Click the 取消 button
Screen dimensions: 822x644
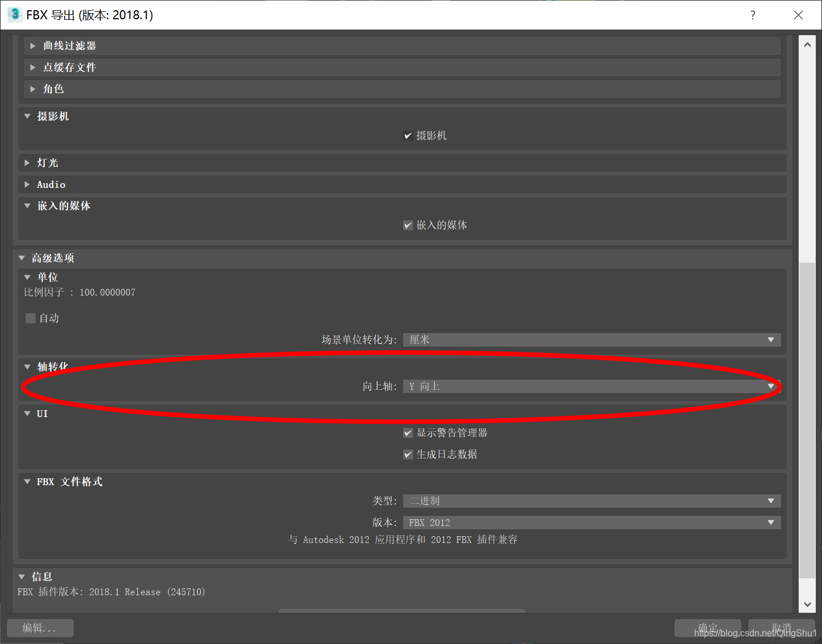782,628
